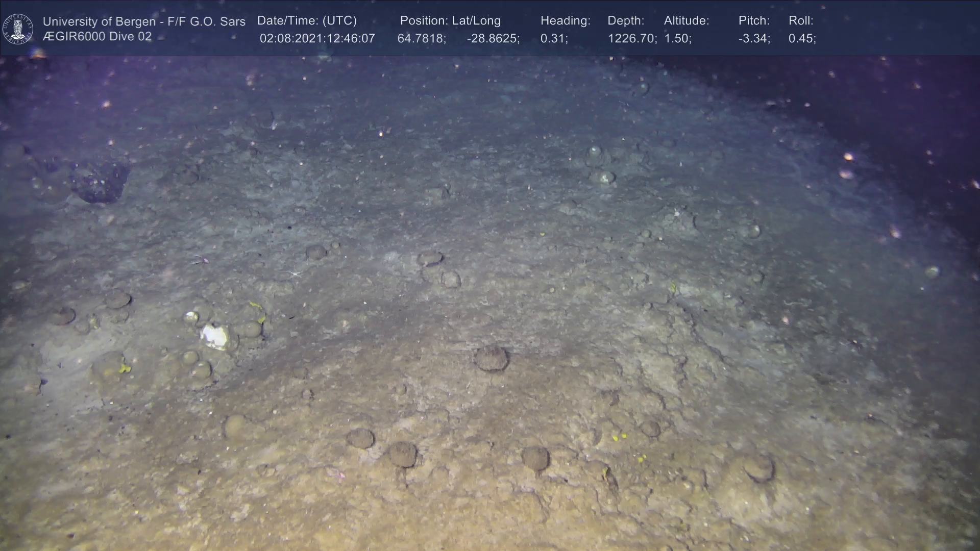Click the 'University of Bergen - F/F G.O. Sars' text
Viewport: 980px width, 551px height.
click(x=144, y=21)
